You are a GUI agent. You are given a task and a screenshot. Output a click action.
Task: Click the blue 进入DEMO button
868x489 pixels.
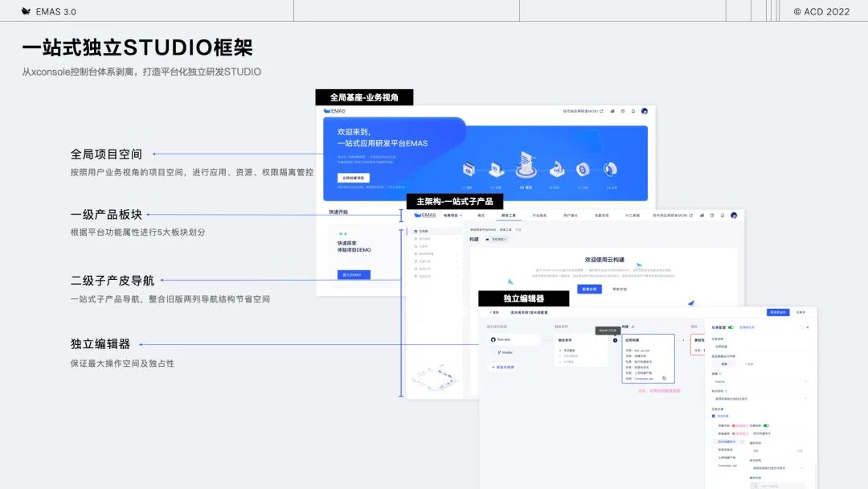pos(354,275)
